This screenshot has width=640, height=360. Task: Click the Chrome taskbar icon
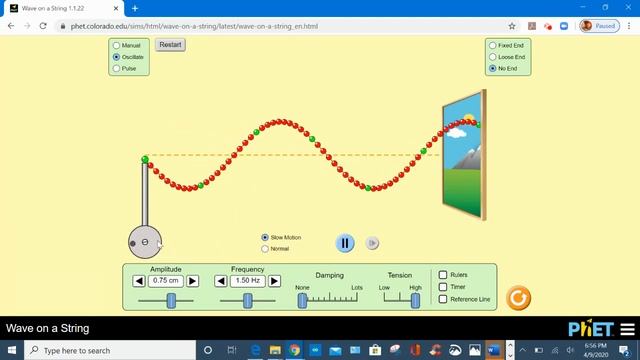pyautogui.click(x=295, y=350)
